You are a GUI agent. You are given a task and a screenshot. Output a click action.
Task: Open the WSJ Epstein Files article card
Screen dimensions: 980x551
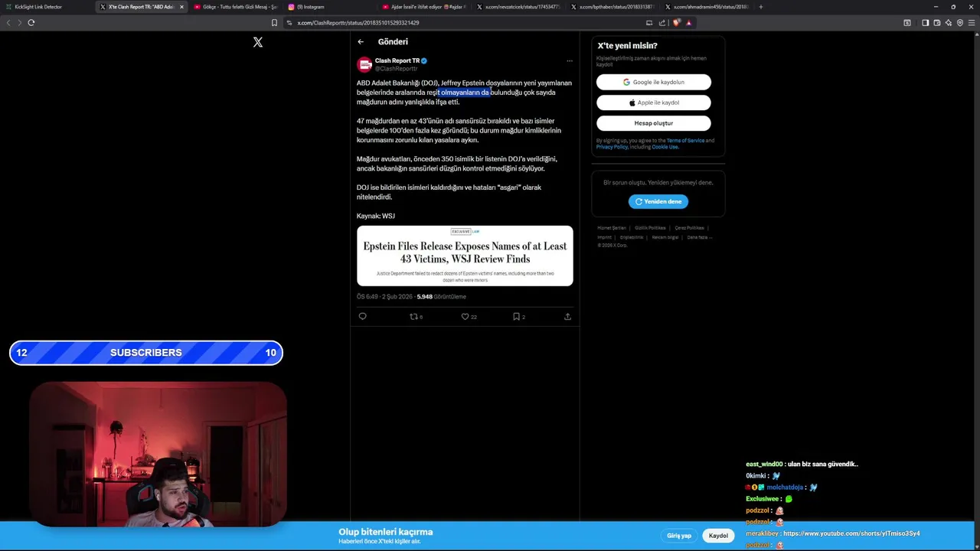(465, 256)
